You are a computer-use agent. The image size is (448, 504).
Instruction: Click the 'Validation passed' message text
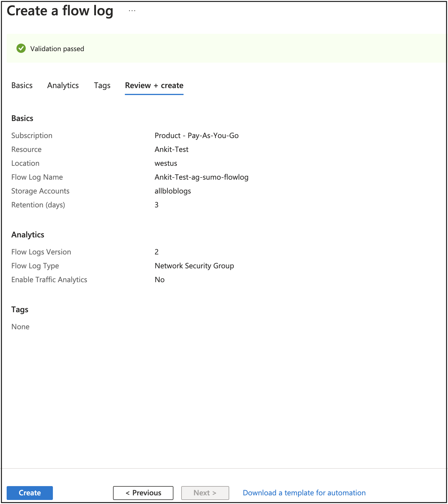tap(57, 49)
